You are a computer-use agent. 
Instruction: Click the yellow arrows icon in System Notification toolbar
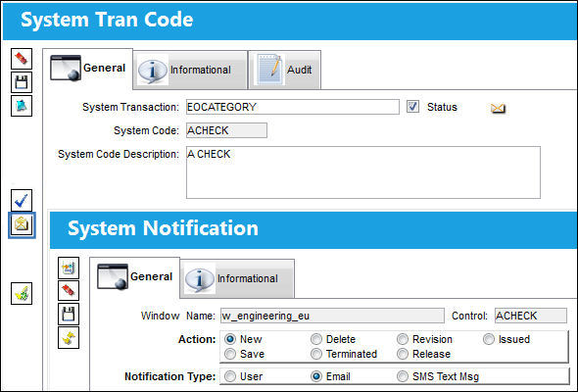(x=69, y=338)
